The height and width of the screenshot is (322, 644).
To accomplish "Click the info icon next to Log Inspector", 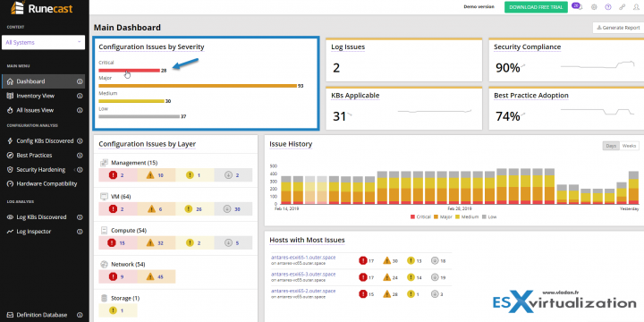I will (80, 232).
